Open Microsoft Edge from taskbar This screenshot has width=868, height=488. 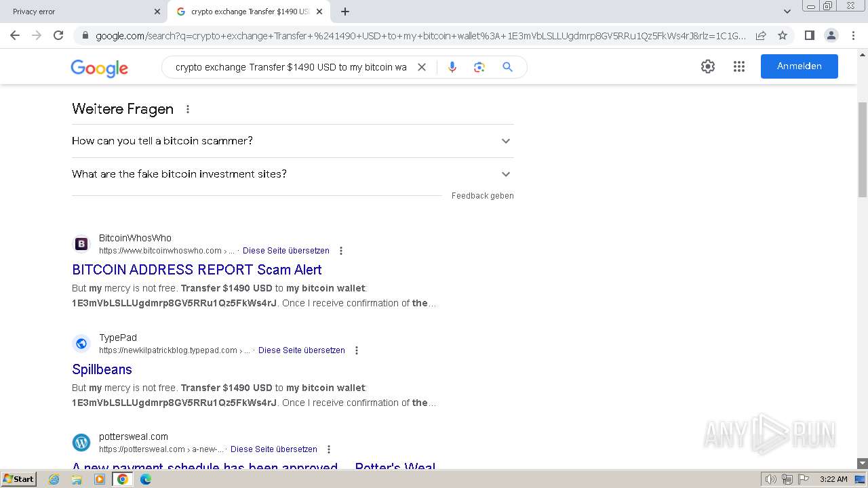pyautogui.click(x=145, y=479)
